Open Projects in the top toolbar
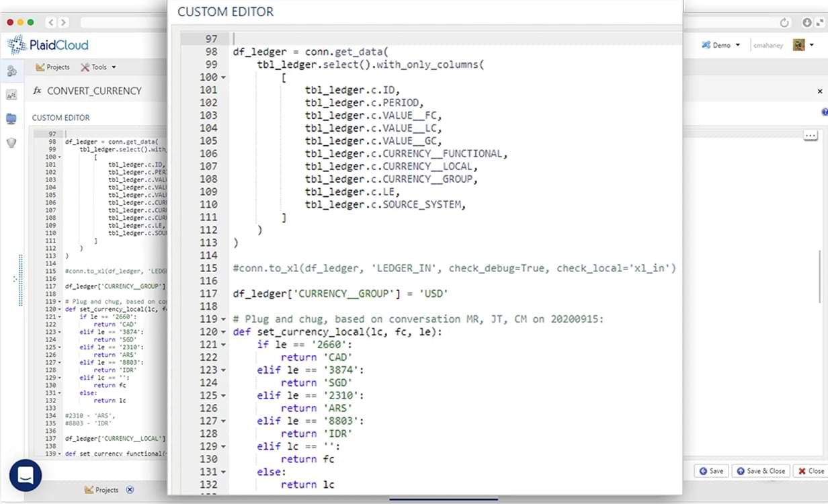The height and width of the screenshot is (504, 828). (53, 67)
